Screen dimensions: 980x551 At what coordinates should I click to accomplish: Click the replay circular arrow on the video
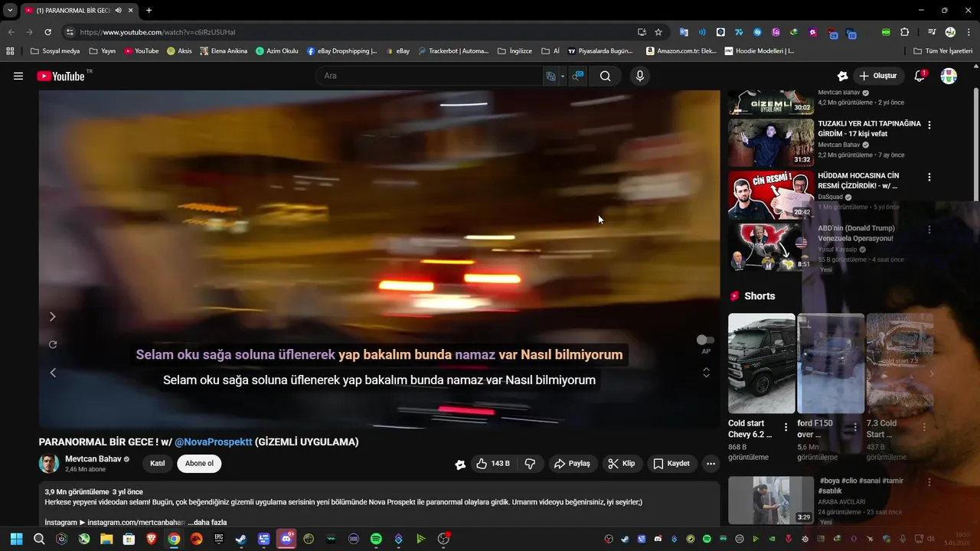[53, 344]
